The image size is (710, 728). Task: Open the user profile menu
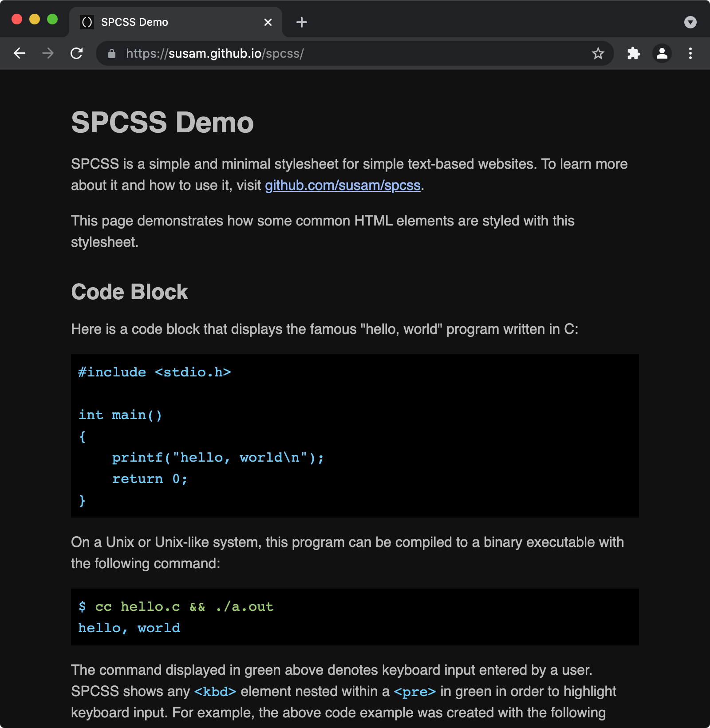pos(662,54)
